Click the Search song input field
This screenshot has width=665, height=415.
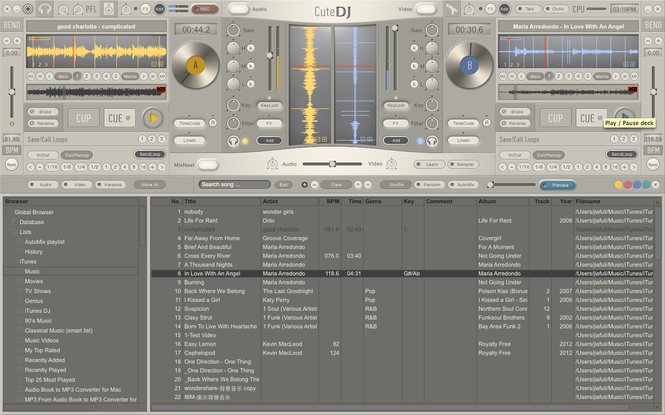click(x=235, y=185)
